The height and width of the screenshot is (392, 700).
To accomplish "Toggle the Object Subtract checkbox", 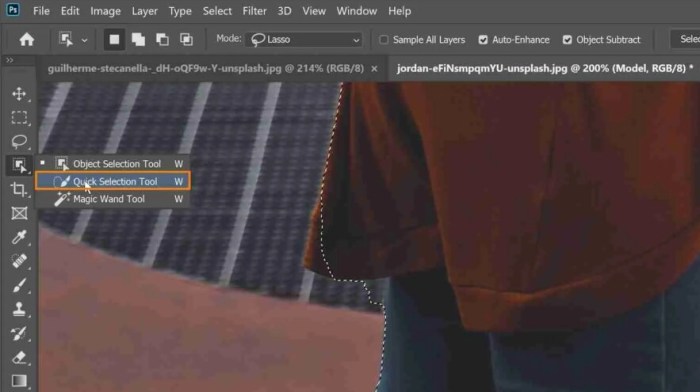I will click(567, 40).
